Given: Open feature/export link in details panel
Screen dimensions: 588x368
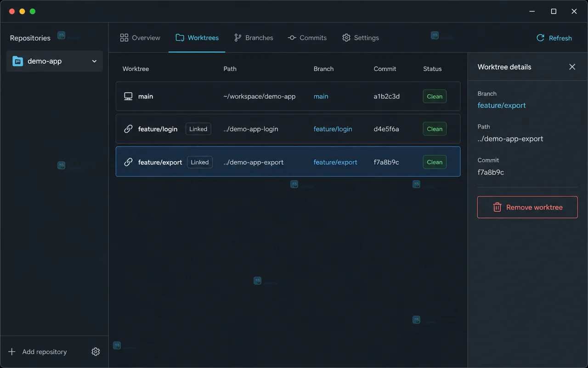Looking at the screenshot, I should pos(502,106).
